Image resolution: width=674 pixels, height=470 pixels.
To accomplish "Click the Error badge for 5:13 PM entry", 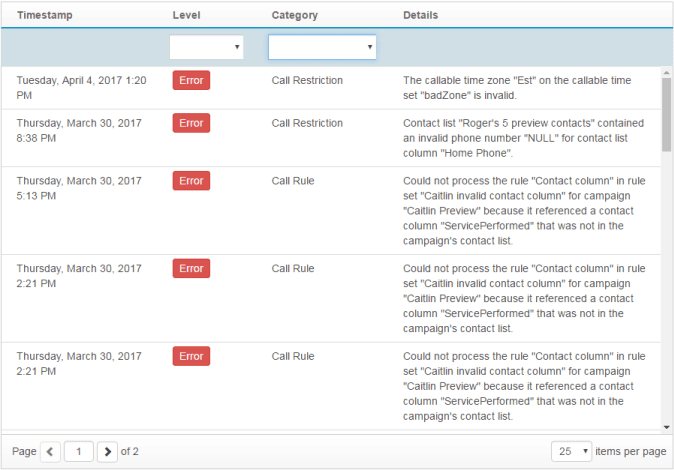I will [x=191, y=181].
